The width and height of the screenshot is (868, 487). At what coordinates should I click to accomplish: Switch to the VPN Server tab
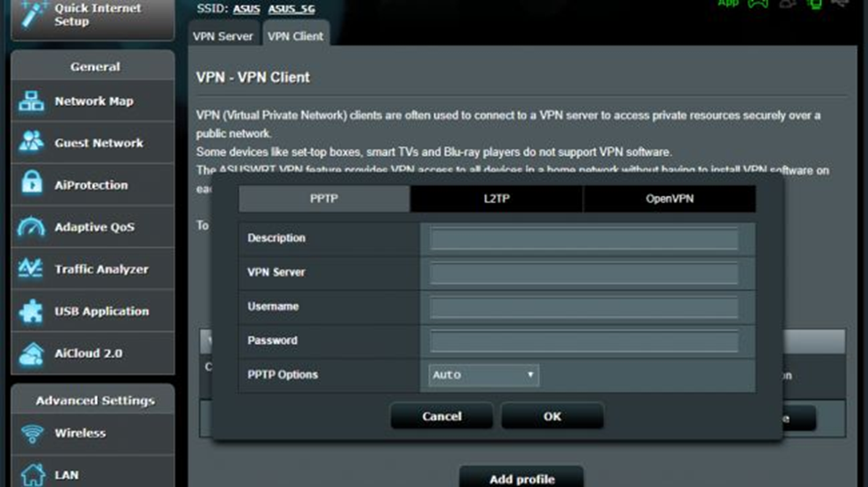[x=223, y=37]
